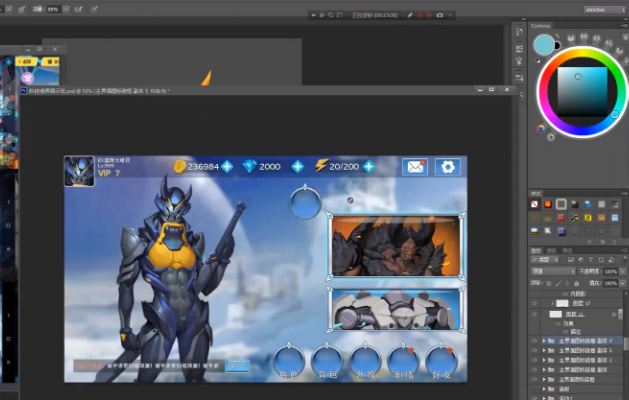Filter layers by pixel layers icon

coord(570,260)
